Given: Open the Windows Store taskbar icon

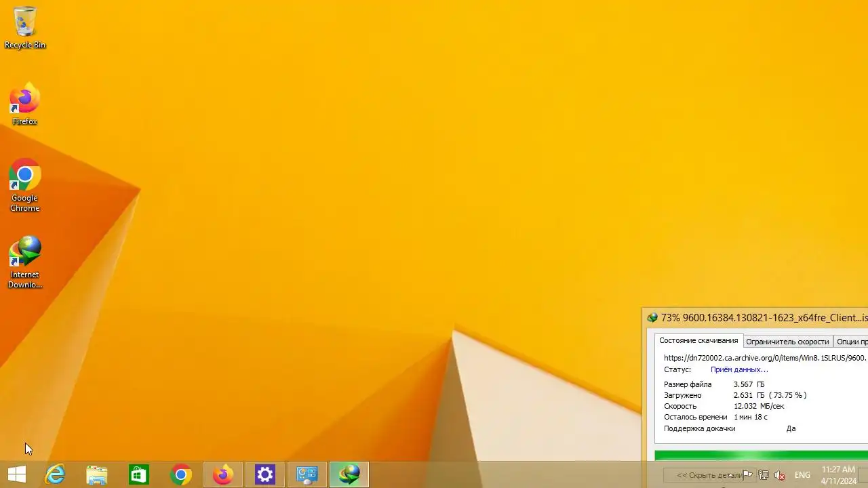Looking at the screenshot, I should tap(139, 474).
